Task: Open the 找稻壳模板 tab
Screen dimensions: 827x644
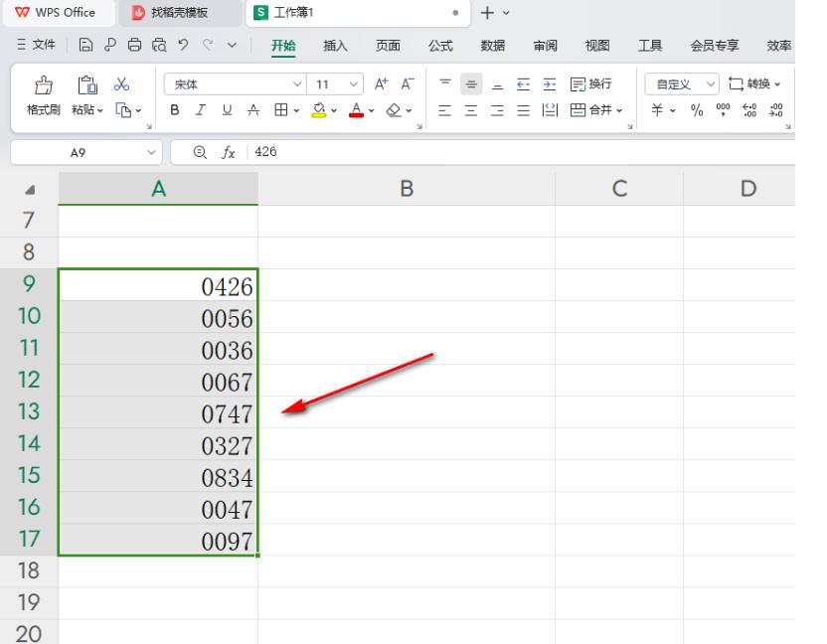Action: point(179,13)
